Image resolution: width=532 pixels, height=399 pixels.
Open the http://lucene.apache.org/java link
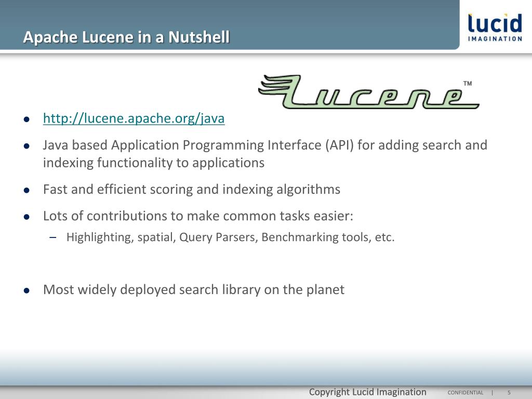point(134,118)
